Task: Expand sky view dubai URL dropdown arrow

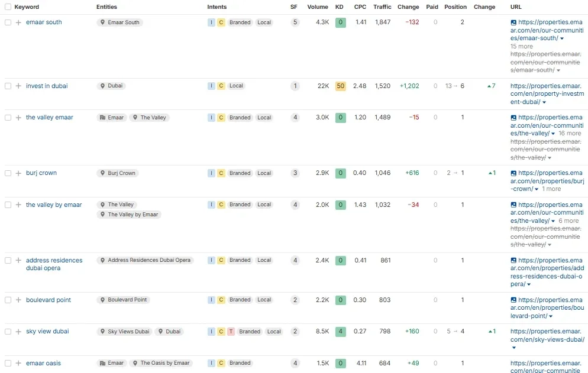Action: pos(513,348)
